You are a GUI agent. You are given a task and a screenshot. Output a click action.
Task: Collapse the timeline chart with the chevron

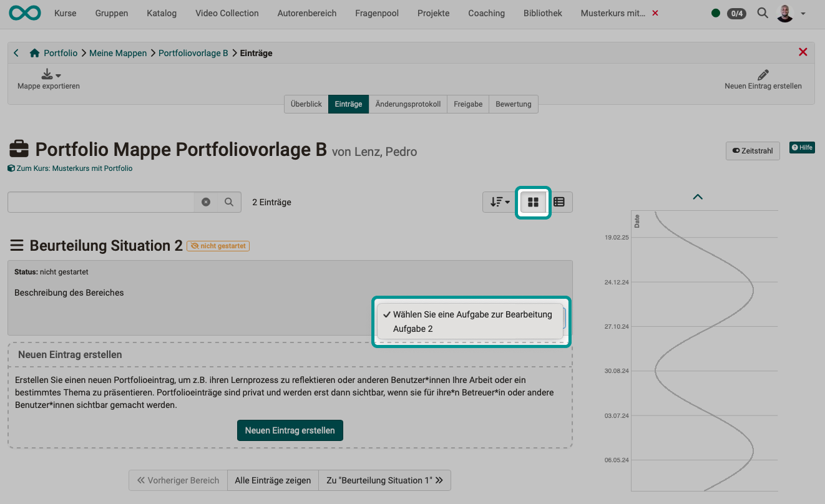(x=697, y=196)
